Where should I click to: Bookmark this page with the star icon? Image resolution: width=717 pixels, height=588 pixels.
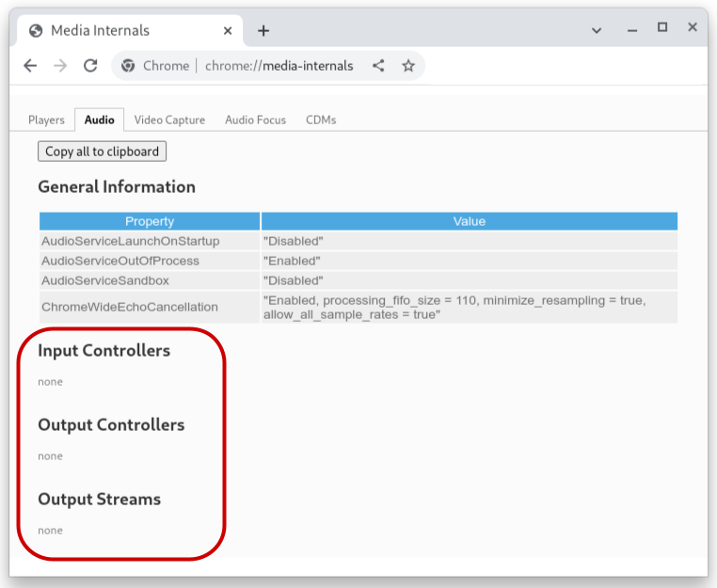coord(408,66)
